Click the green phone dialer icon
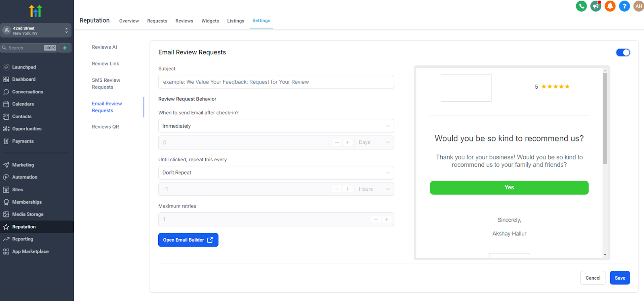 click(x=581, y=6)
